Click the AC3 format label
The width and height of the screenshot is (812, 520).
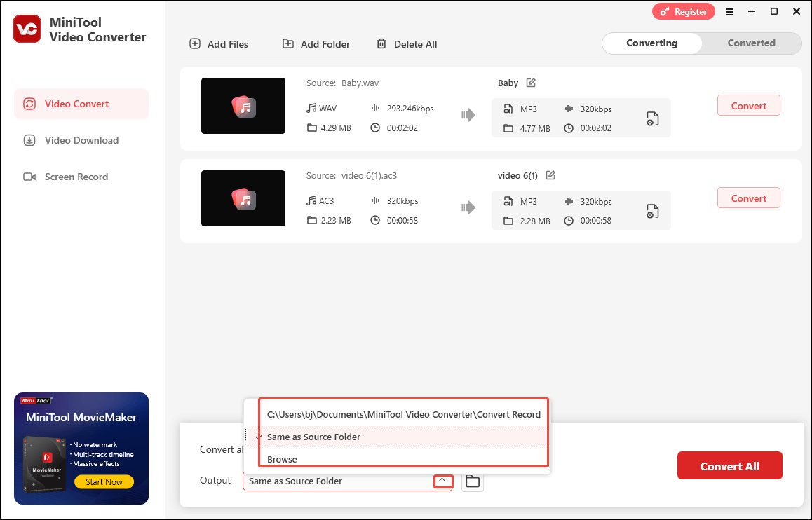pyautogui.click(x=326, y=200)
